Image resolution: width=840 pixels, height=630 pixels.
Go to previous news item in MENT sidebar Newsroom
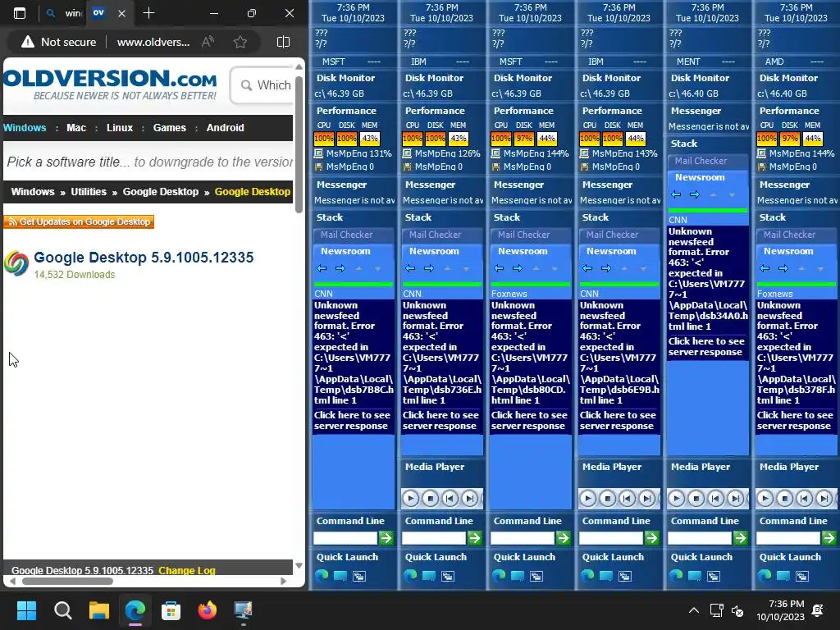676,194
